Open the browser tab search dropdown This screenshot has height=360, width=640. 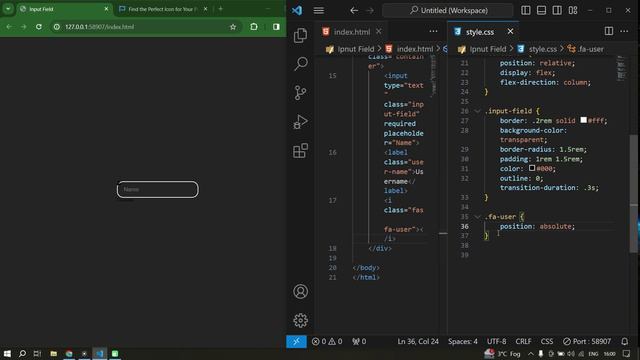(x=8, y=9)
